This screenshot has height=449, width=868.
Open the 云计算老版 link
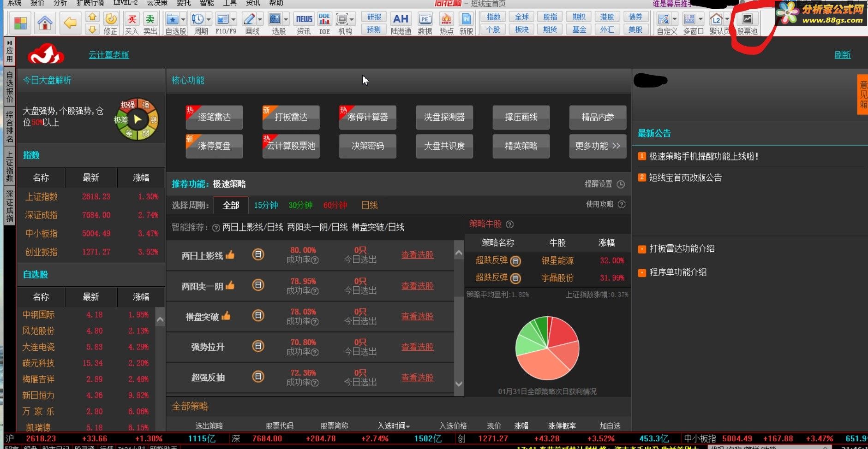click(x=109, y=55)
